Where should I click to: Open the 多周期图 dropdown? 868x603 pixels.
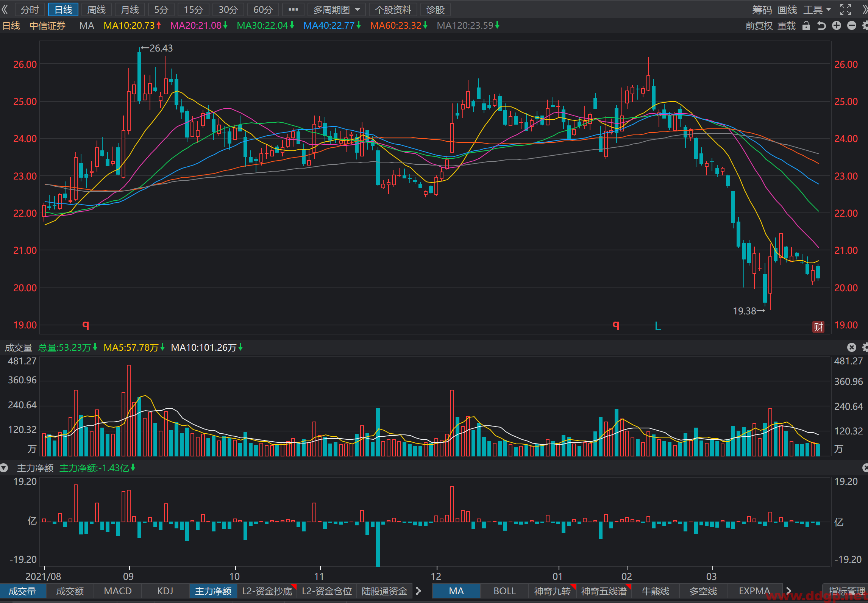[336, 9]
